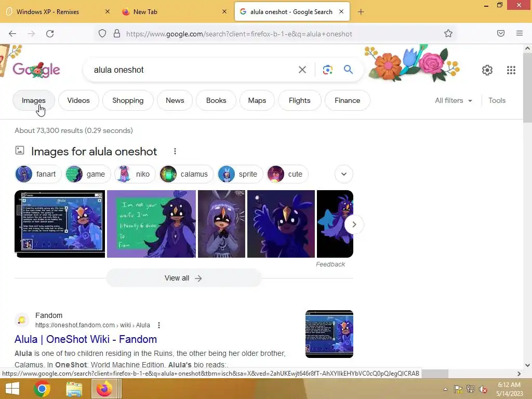
Task: Open the first Alula bio screenshot thumbnail
Action: [x=60, y=224]
